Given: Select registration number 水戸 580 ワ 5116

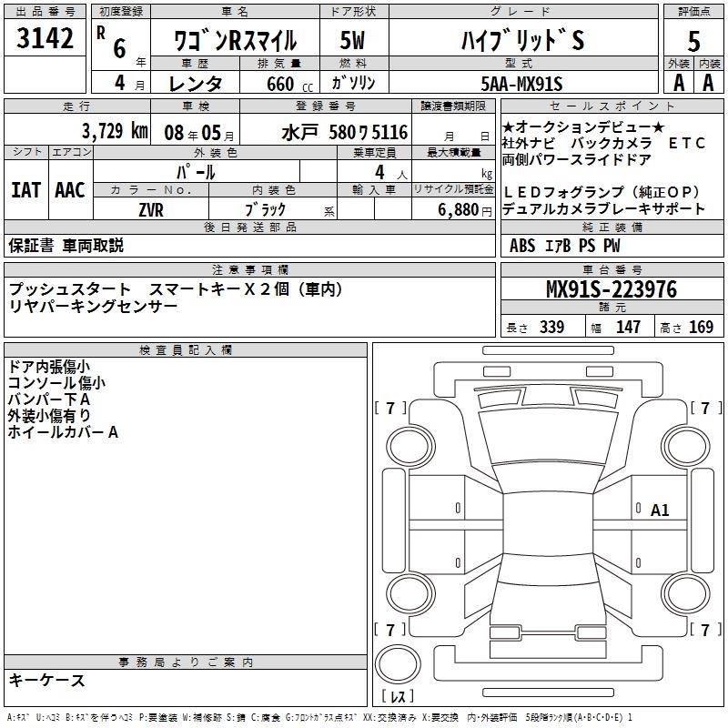Looking at the screenshot, I should [345, 133].
